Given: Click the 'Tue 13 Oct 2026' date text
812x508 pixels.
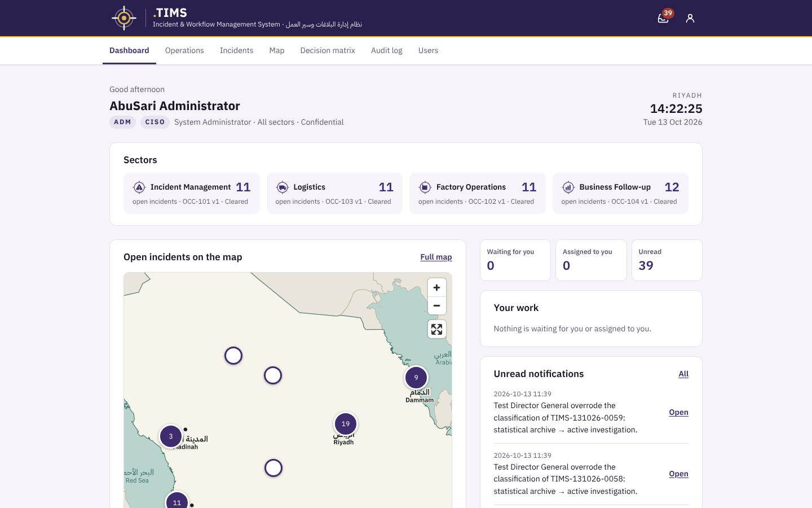Looking at the screenshot, I should coord(673,122).
